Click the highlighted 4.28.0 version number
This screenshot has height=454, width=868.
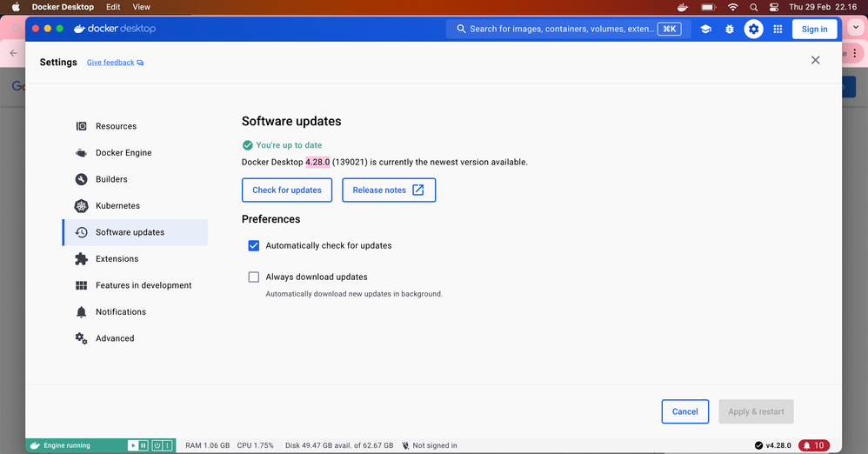point(317,163)
